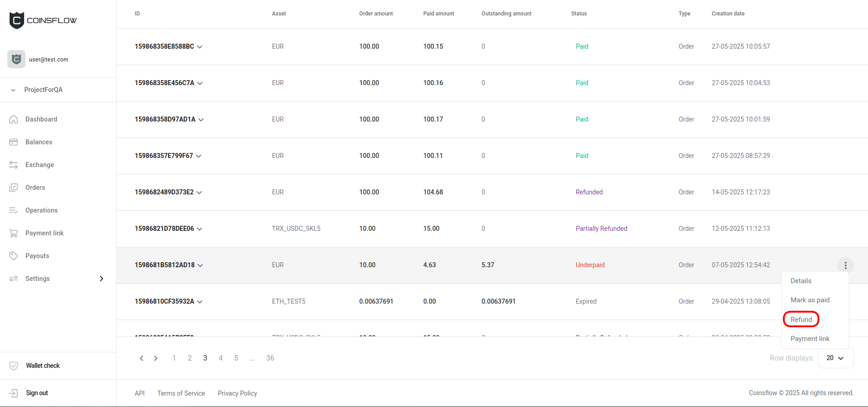Expand order 159868358E8588BC details chevron

(200, 47)
